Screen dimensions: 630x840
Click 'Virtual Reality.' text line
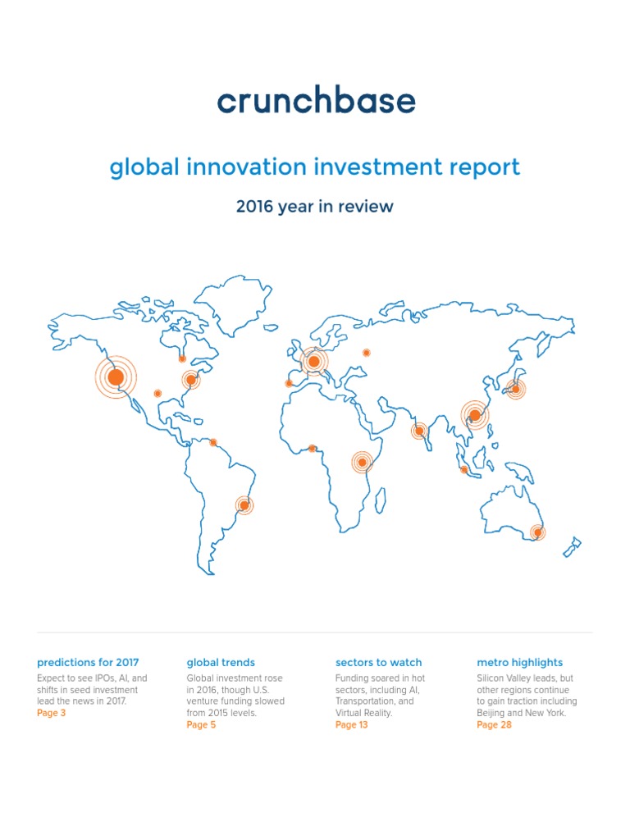(x=364, y=713)
